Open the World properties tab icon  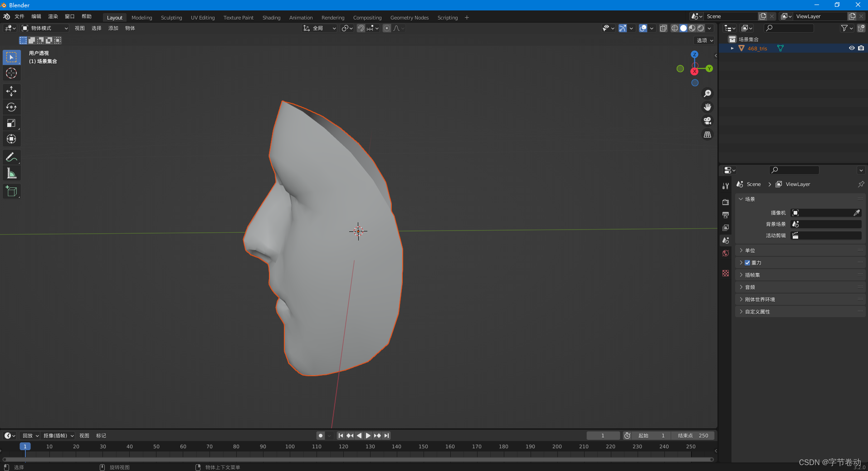[x=726, y=253]
